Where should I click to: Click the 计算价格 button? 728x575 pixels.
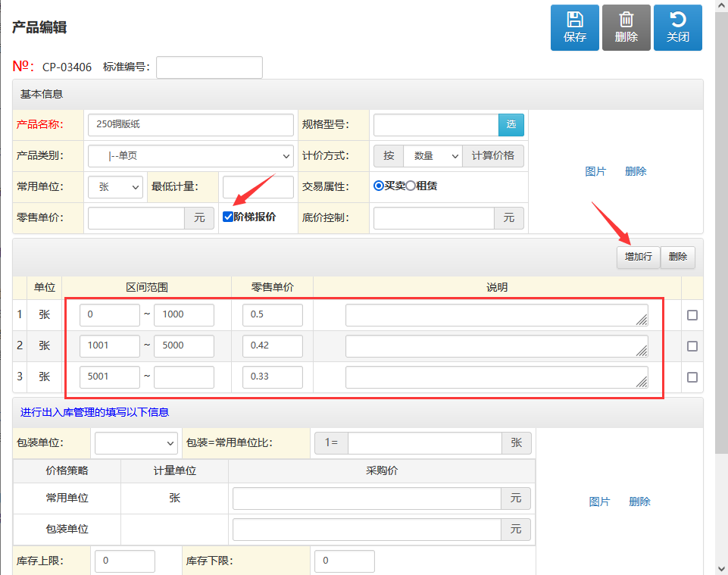493,156
